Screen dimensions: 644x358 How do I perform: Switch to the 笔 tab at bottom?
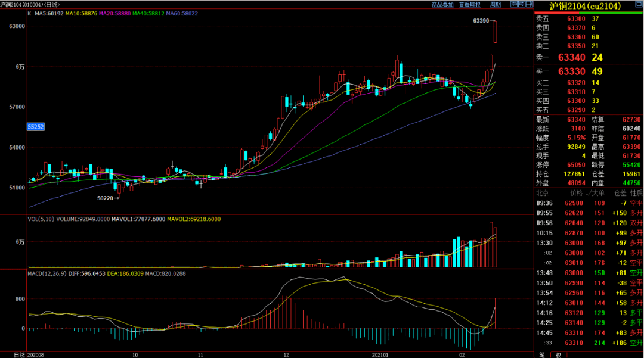tap(542, 354)
